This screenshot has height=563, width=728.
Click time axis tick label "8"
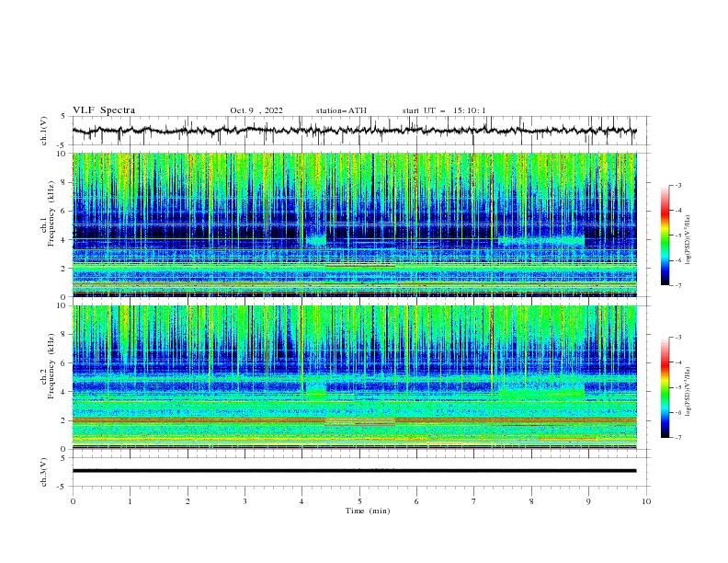pyautogui.click(x=531, y=501)
